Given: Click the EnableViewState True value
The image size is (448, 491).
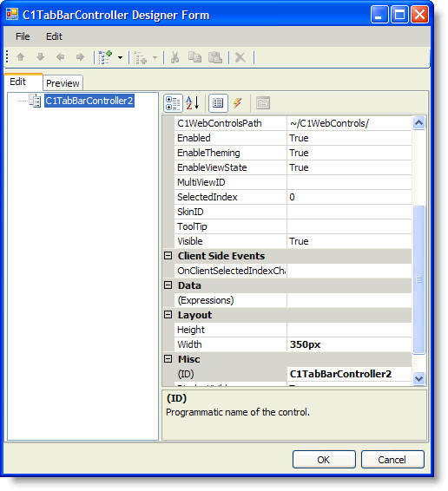Looking at the screenshot, I should pyautogui.click(x=349, y=167).
